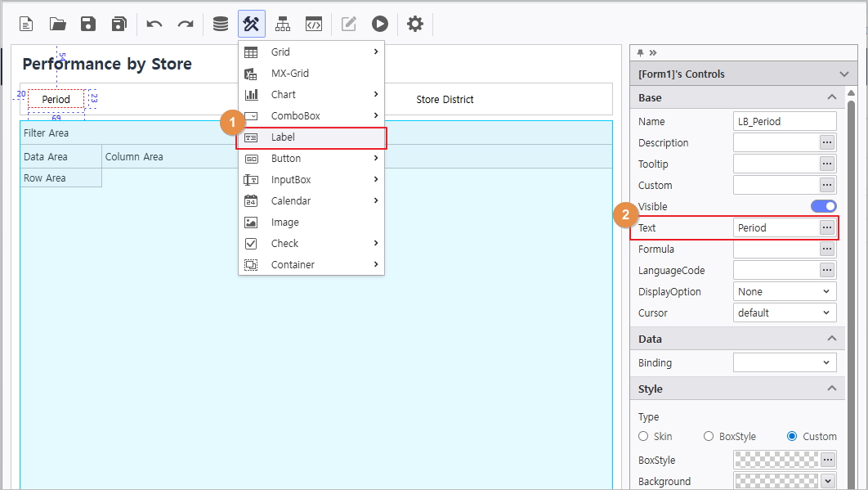Open the Cursor dropdown

pyautogui.click(x=785, y=313)
